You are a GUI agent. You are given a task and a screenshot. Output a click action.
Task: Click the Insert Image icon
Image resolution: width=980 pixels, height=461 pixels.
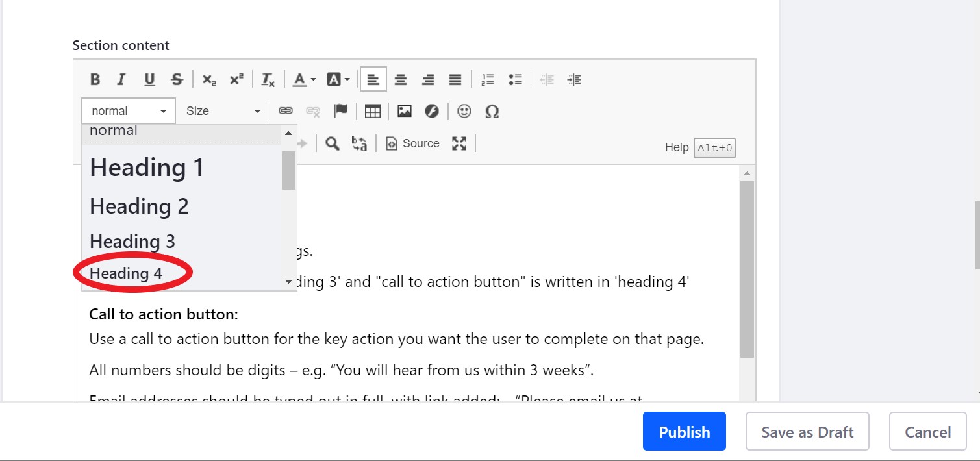pos(405,111)
